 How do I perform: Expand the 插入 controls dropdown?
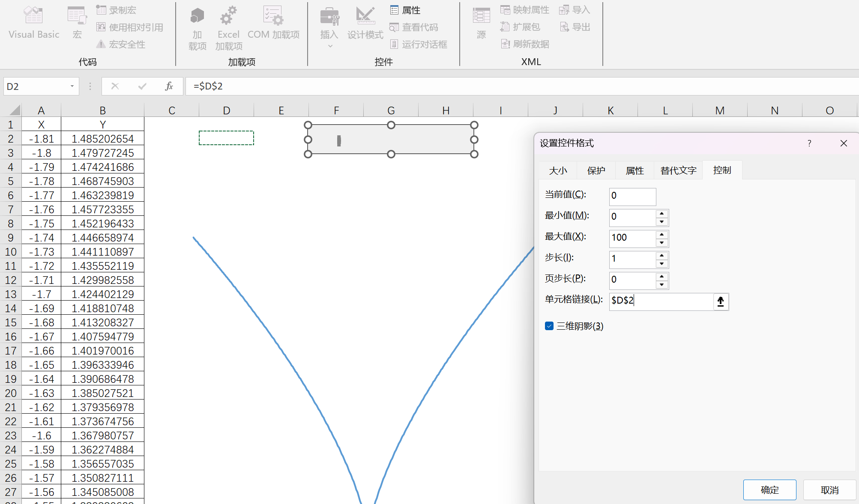329,46
